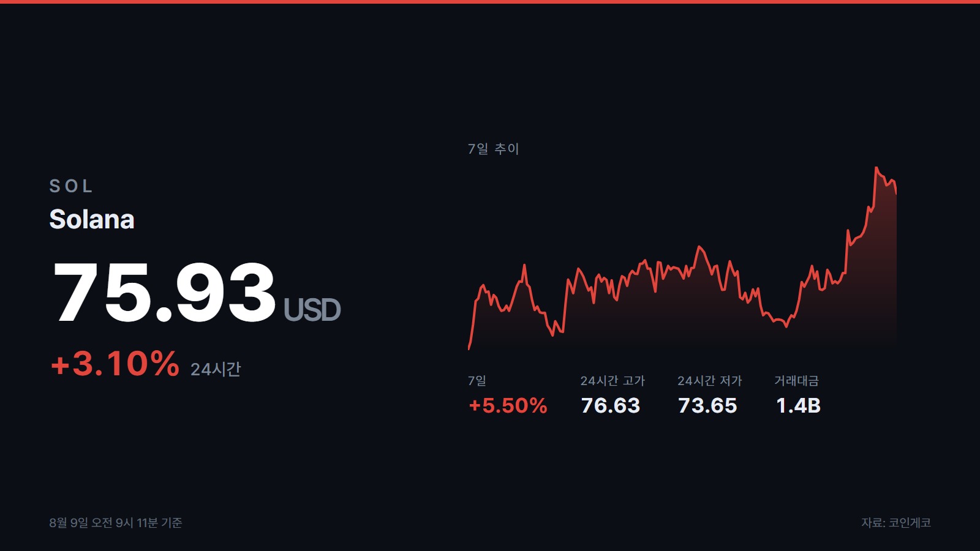Select the 76.63 high price value
The height and width of the screenshot is (551, 980).
click(x=611, y=405)
